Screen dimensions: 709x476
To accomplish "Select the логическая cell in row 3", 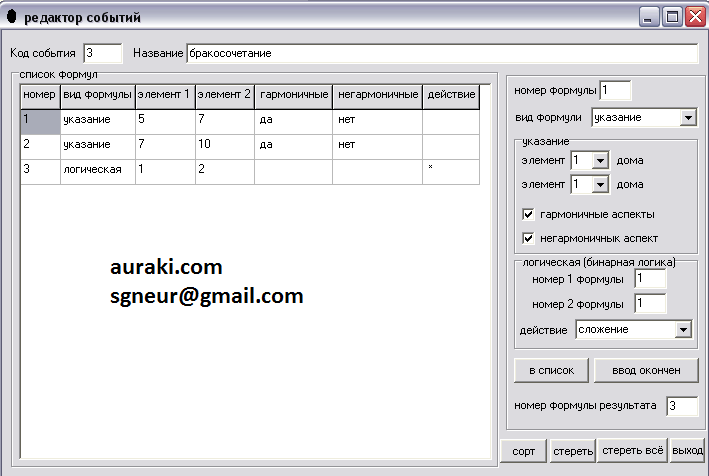I will [97, 170].
